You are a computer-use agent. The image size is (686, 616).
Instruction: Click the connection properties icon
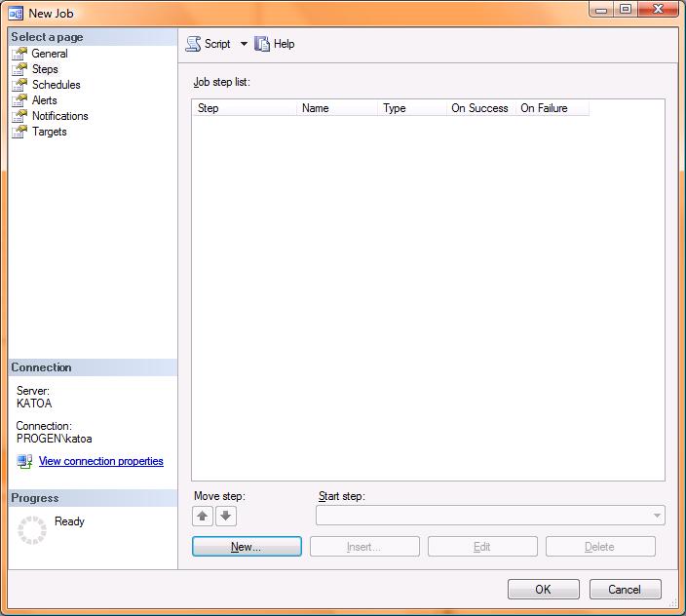click(x=24, y=461)
